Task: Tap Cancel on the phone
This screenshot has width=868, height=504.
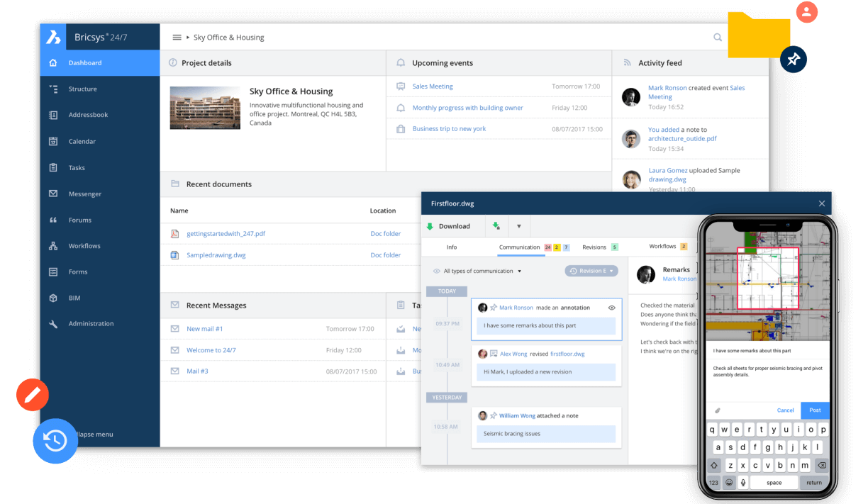Action: pyautogui.click(x=785, y=410)
